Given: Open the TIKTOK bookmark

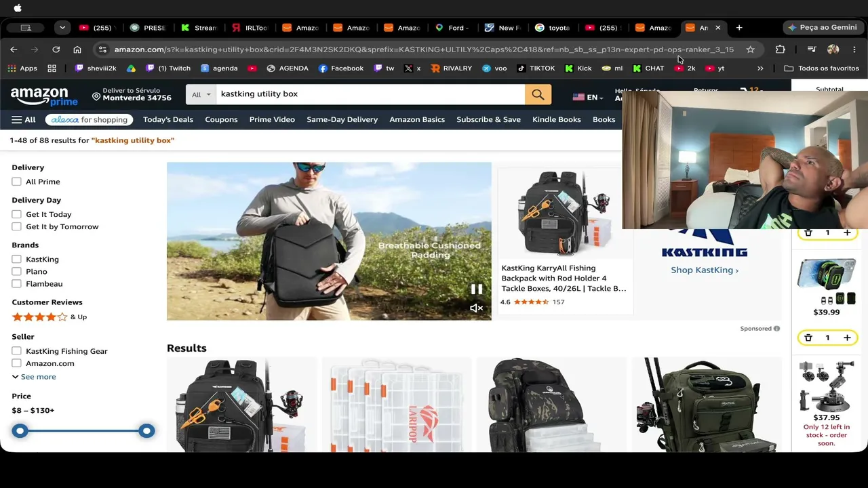Looking at the screenshot, I should click(x=536, y=68).
